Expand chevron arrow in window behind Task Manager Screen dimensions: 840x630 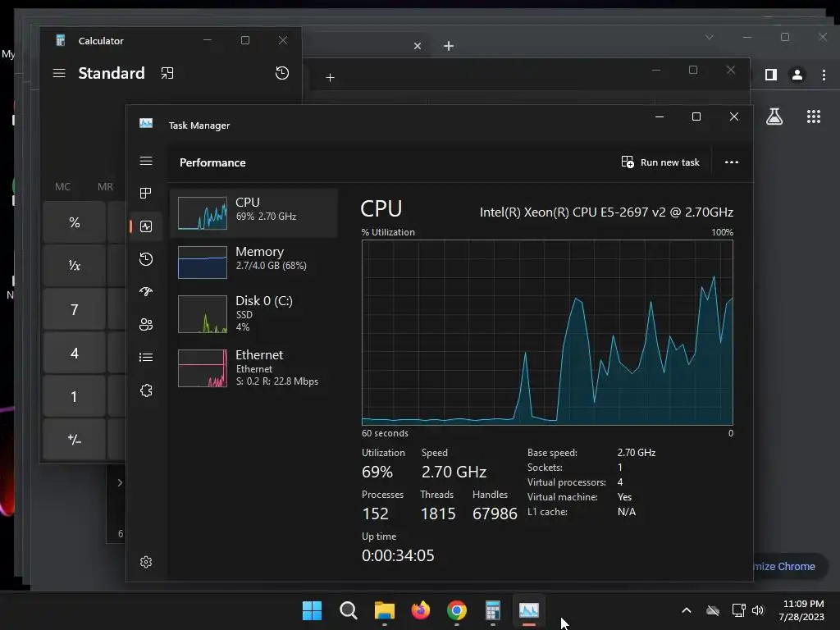120,482
